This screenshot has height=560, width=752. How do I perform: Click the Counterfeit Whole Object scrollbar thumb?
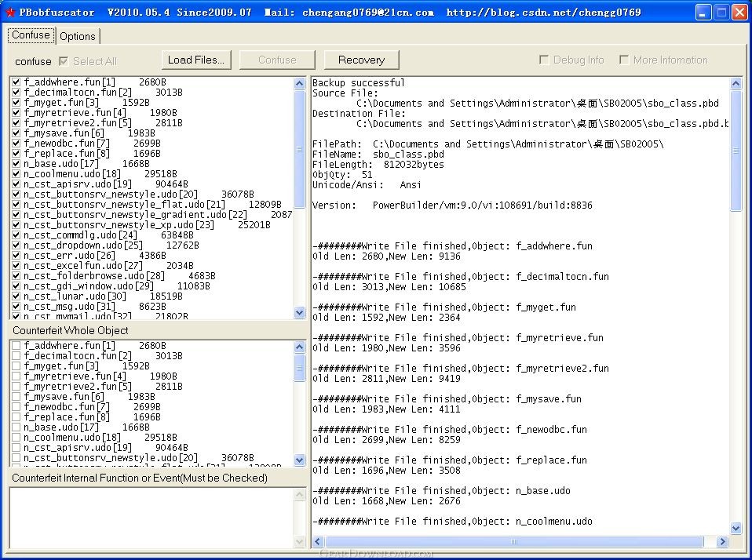tap(299, 367)
